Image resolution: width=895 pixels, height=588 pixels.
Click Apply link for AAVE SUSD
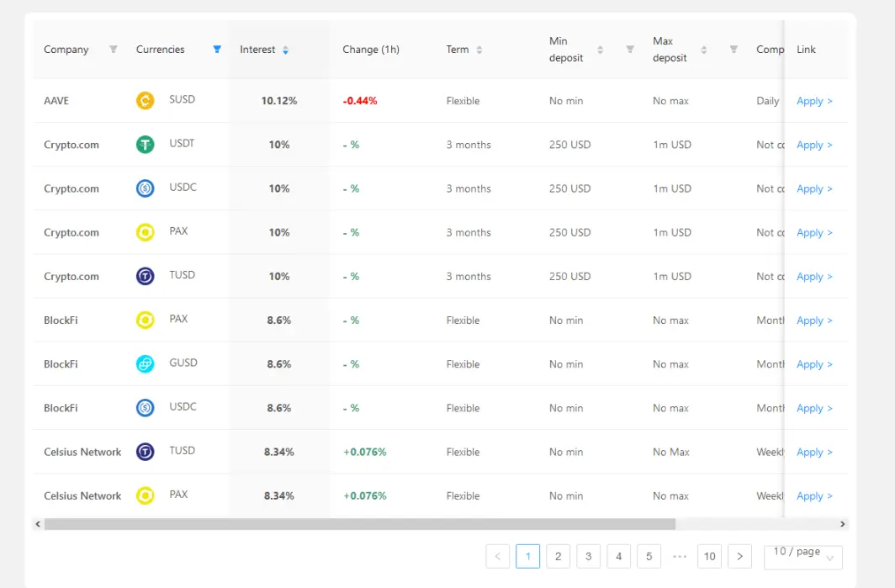(814, 101)
